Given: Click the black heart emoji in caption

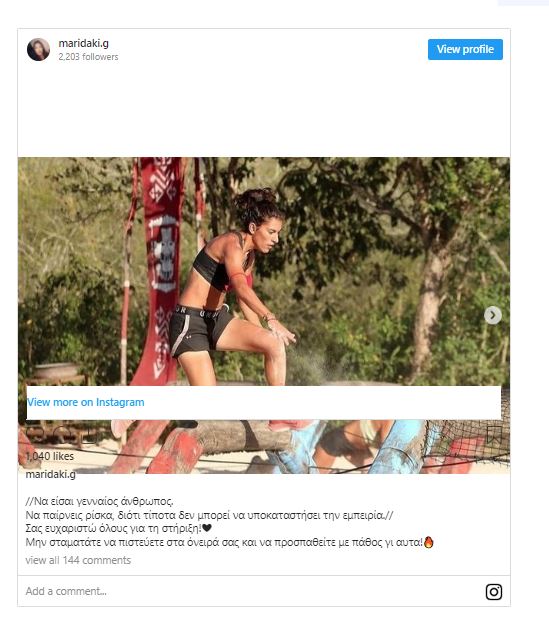Looking at the screenshot, I should (207, 528).
